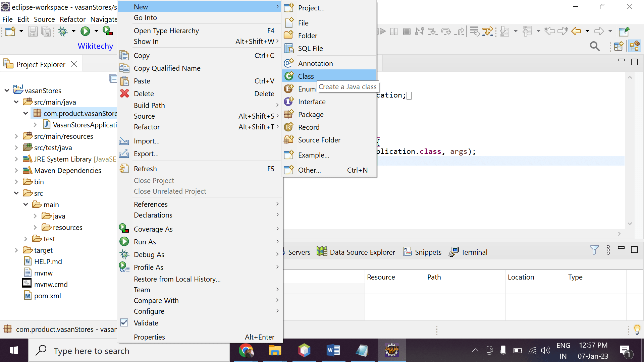This screenshot has height=362, width=644.
Task: Collapse the vasanStores project node
Action: (x=7, y=90)
